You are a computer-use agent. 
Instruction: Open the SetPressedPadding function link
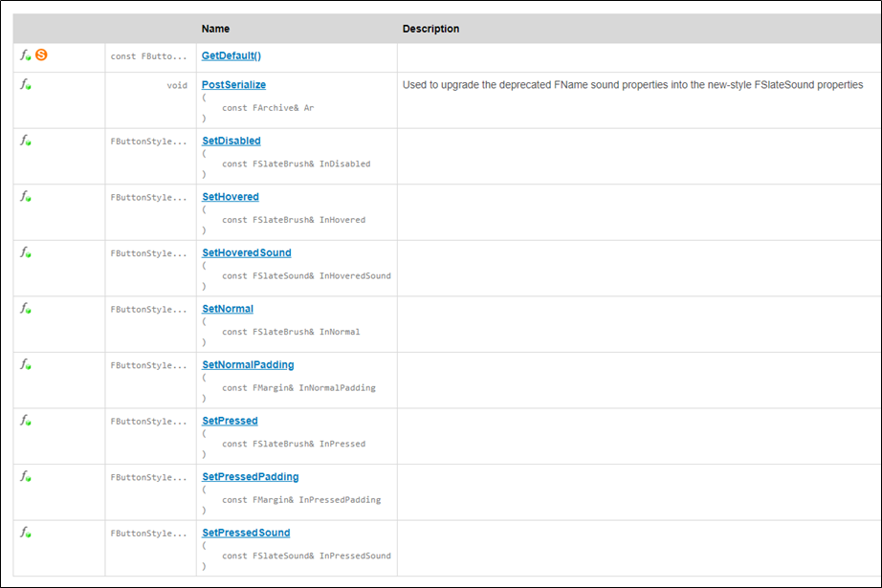coord(251,477)
